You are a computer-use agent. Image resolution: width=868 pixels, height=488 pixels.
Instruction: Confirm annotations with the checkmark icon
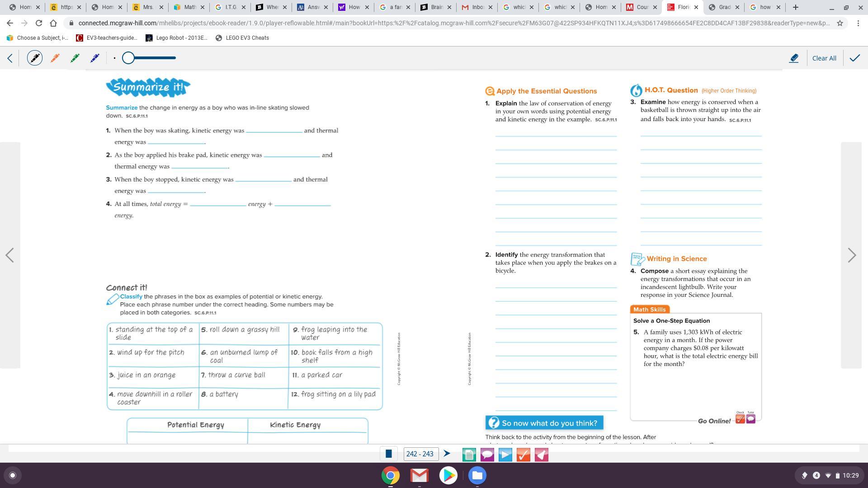[x=854, y=58]
